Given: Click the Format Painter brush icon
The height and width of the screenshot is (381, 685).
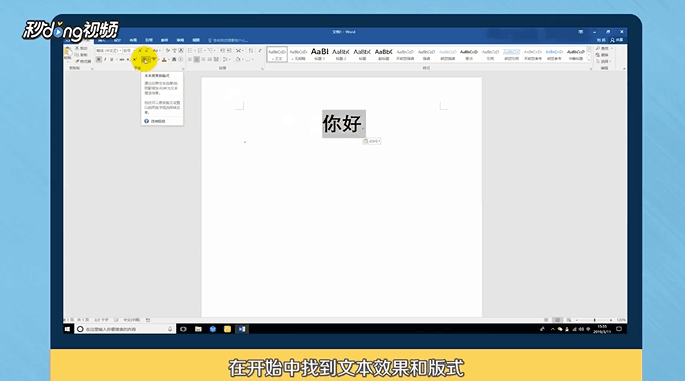Looking at the screenshot, I should click(x=77, y=61).
